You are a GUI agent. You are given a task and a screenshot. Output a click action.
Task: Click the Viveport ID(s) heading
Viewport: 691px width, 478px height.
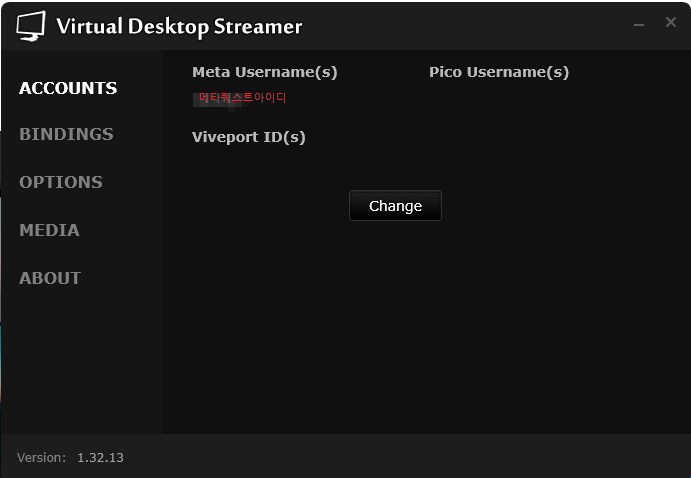249,137
